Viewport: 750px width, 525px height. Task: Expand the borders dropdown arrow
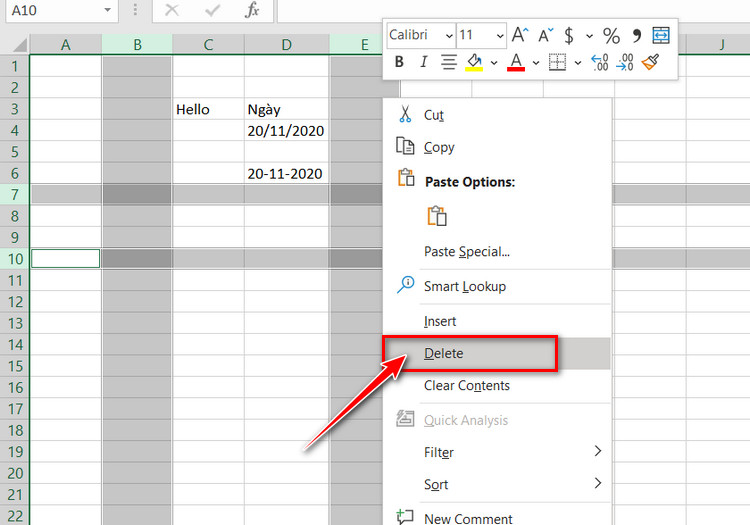578,63
